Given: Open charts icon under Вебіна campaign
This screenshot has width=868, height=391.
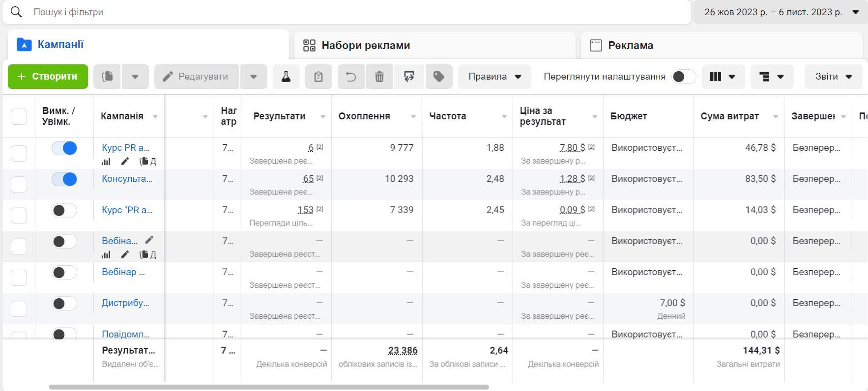Looking at the screenshot, I should click(106, 254).
